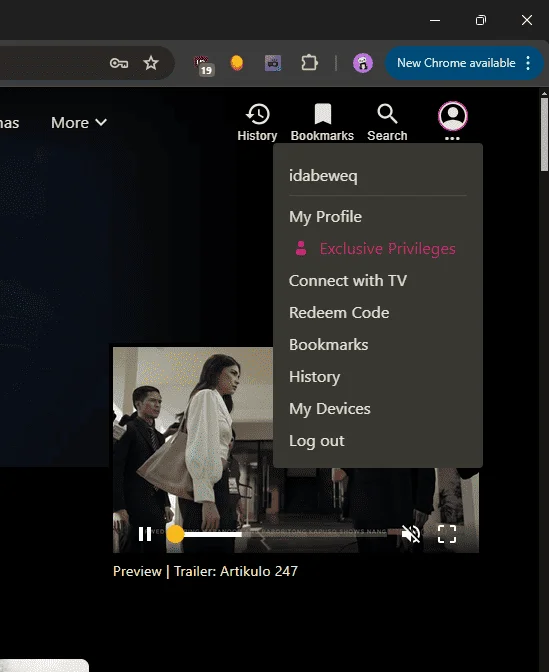Click the purple camera extension icon
This screenshot has width=549, height=672.
[x=273, y=63]
